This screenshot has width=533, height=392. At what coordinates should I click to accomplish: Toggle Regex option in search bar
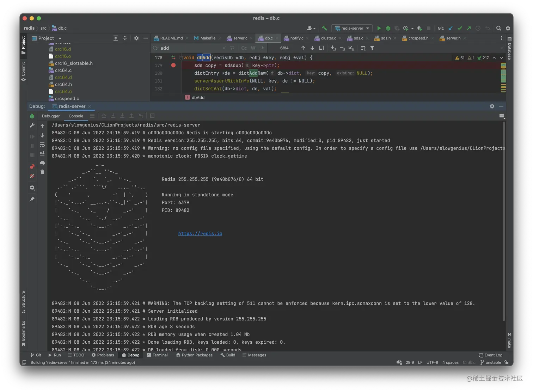pos(262,48)
